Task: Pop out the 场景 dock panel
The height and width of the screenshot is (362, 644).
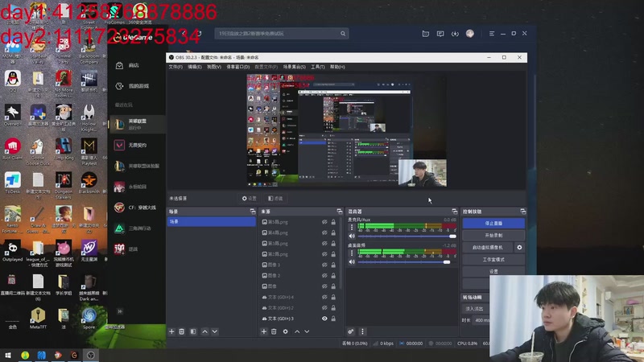Action: tap(253, 212)
